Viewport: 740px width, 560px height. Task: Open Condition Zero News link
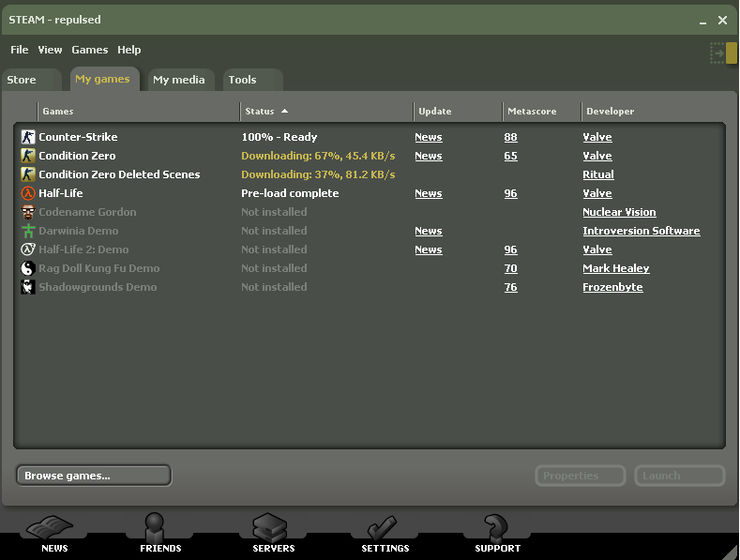429,156
